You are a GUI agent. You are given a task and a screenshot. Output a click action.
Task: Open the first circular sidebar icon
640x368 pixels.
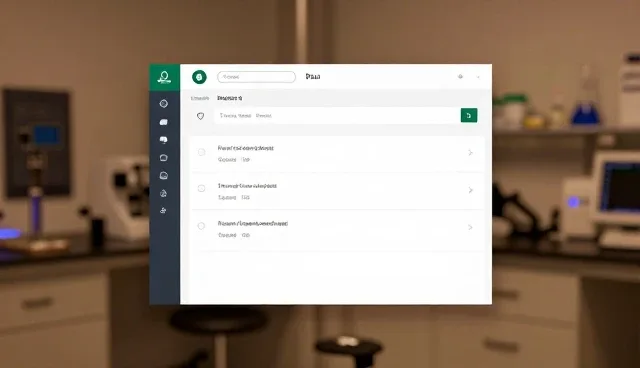164,104
